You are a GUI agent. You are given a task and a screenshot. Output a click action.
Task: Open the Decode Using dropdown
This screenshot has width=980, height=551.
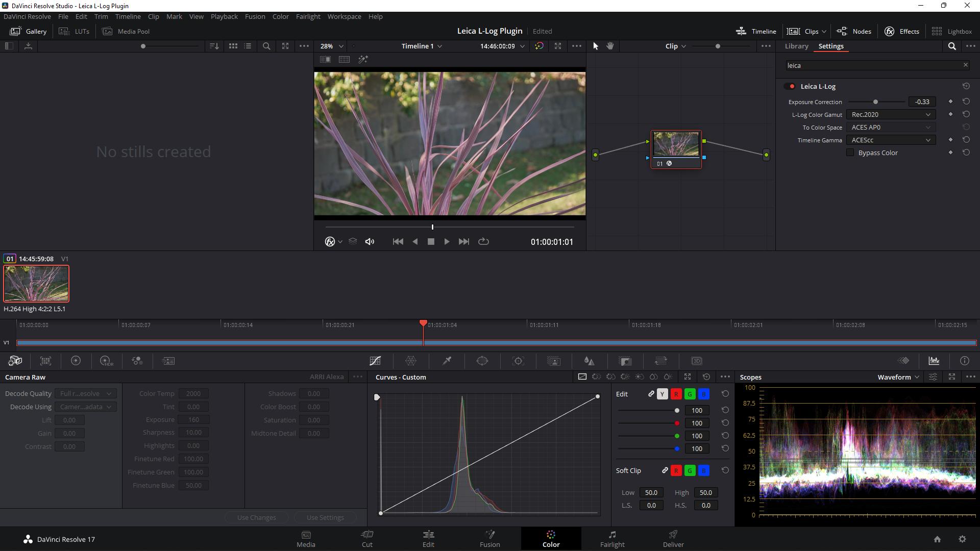(86, 407)
